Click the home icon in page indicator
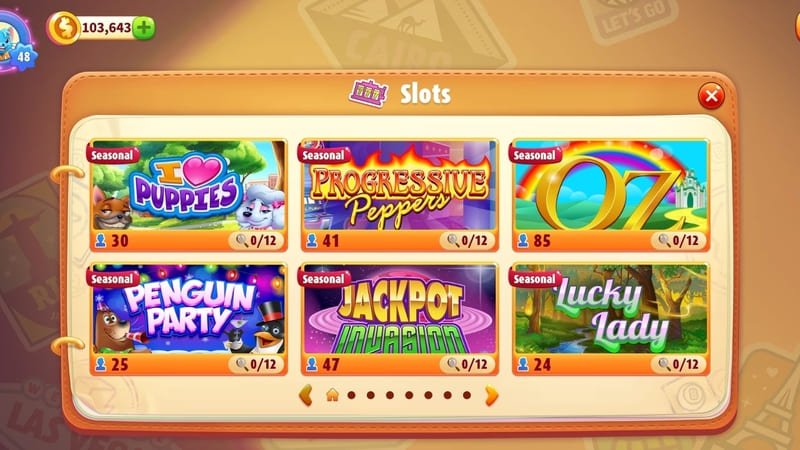 tap(333, 395)
